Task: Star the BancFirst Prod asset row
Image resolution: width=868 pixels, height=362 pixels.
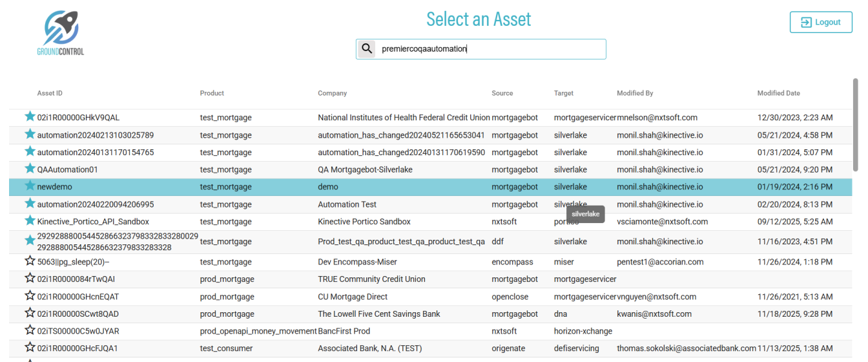Action: pyautogui.click(x=30, y=330)
